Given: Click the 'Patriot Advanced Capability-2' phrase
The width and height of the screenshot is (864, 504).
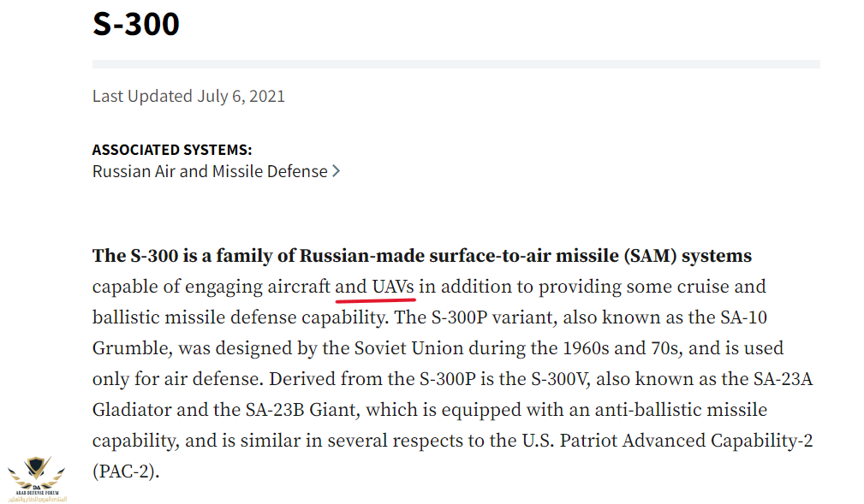Looking at the screenshot, I should point(686,441).
